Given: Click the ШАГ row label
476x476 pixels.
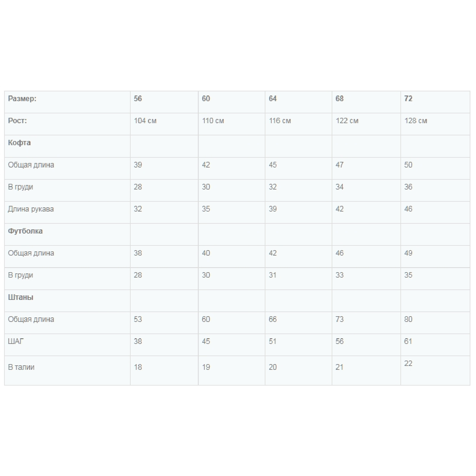Looking at the screenshot, I should coord(16,341).
